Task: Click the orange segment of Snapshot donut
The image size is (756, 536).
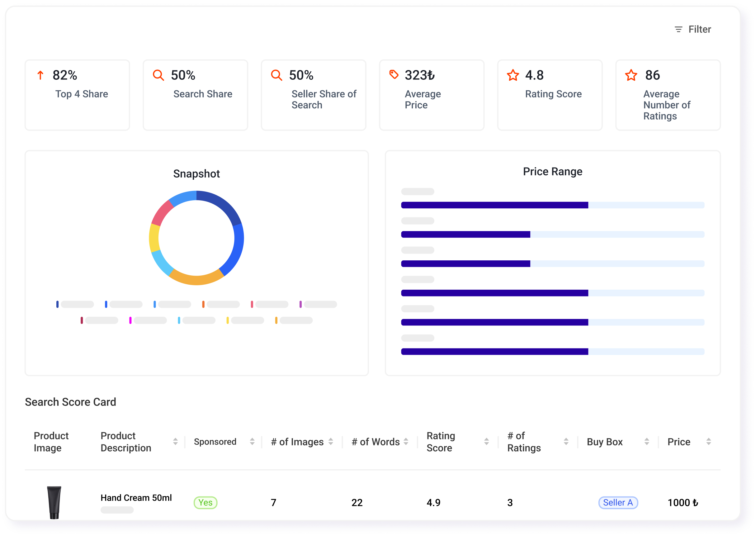Action: [x=196, y=277]
